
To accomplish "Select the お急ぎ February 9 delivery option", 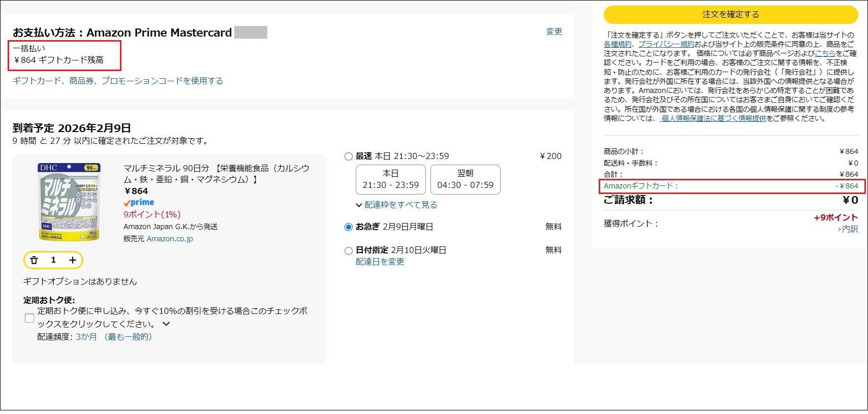I will (349, 227).
